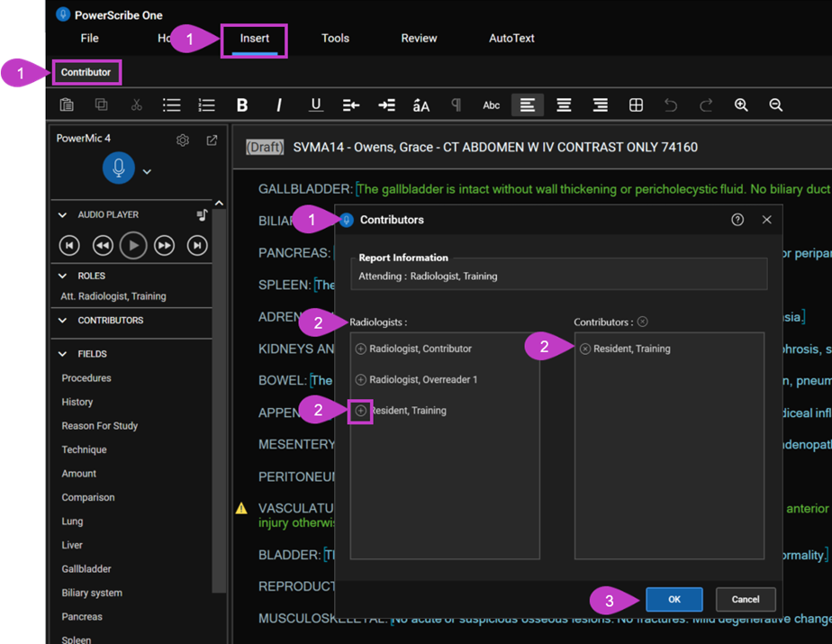Image resolution: width=832 pixels, height=644 pixels.
Task: Click the audio player music note icon
Action: [203, 215]
